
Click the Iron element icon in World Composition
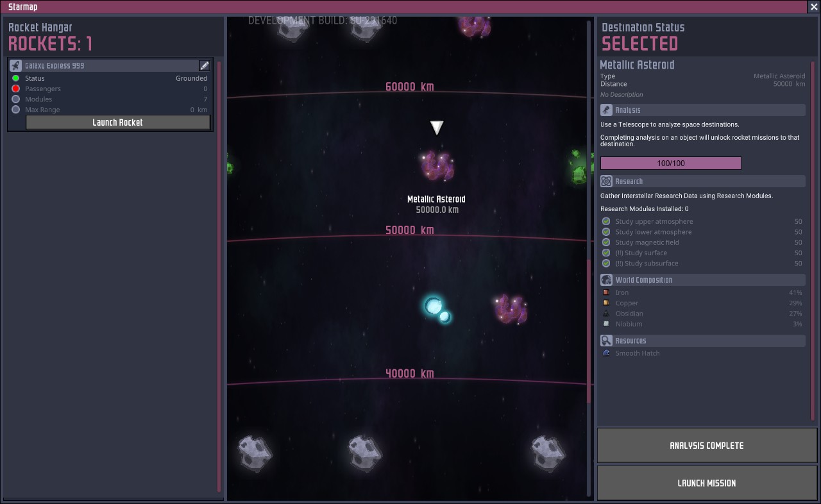[606, 292]
